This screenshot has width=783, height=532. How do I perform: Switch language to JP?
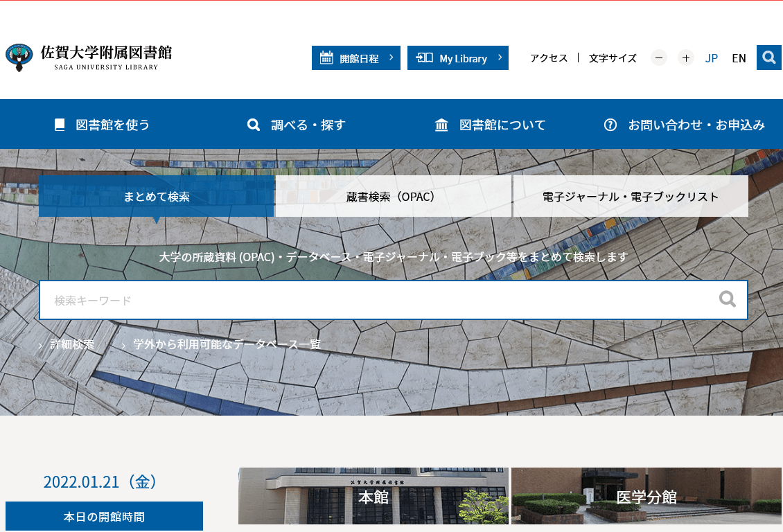click(711, 58)
